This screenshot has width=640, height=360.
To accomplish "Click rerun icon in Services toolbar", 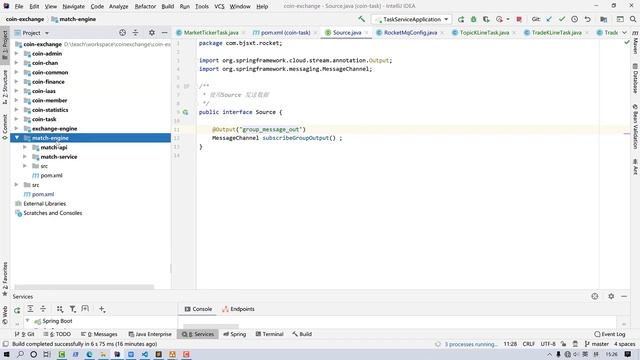I will [x=17, y=310].
